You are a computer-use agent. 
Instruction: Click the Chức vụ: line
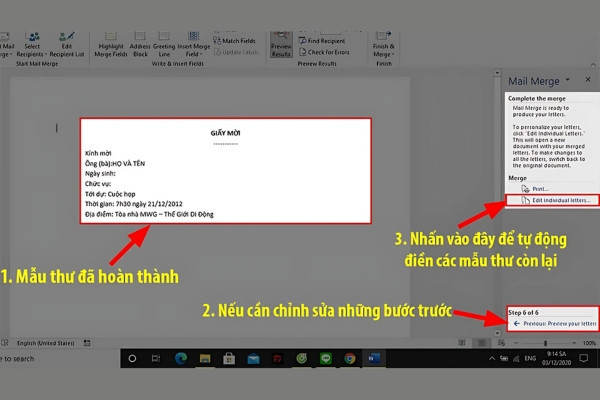pyautogui.click(x=98, y=184)
